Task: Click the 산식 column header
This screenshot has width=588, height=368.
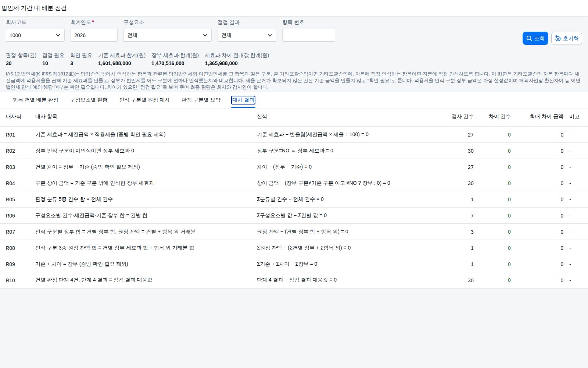Action: tap(262, 117)
